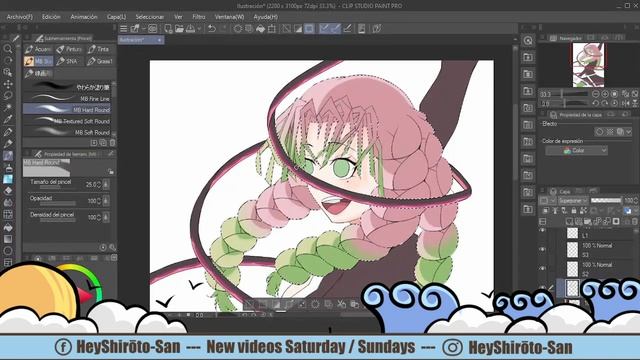Screen dimensions: 640x360
Task: Choose MB Soft Round brush
Action: [67, 132]
